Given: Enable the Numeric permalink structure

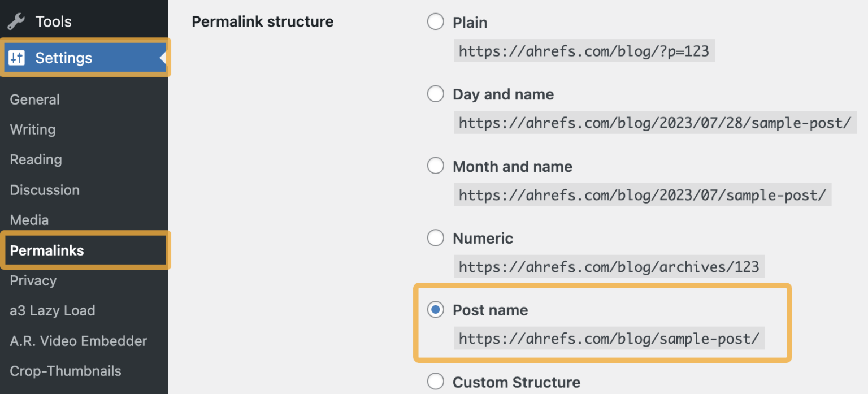Looking at the screenshot, I should coord(435,237).
